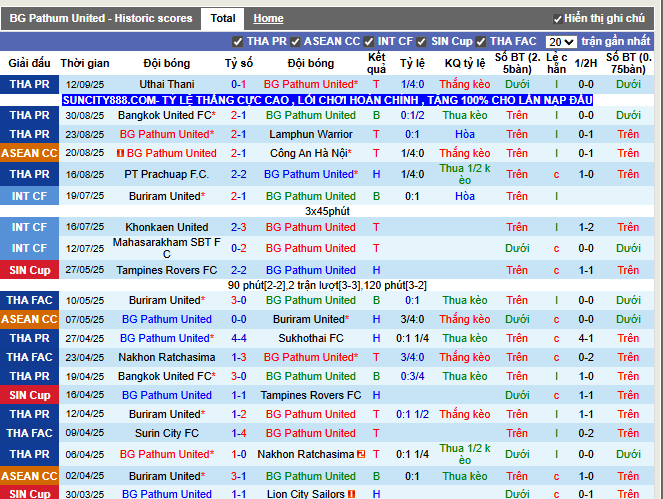
Task: Select the 3x45phút match note
Action: 327,211
